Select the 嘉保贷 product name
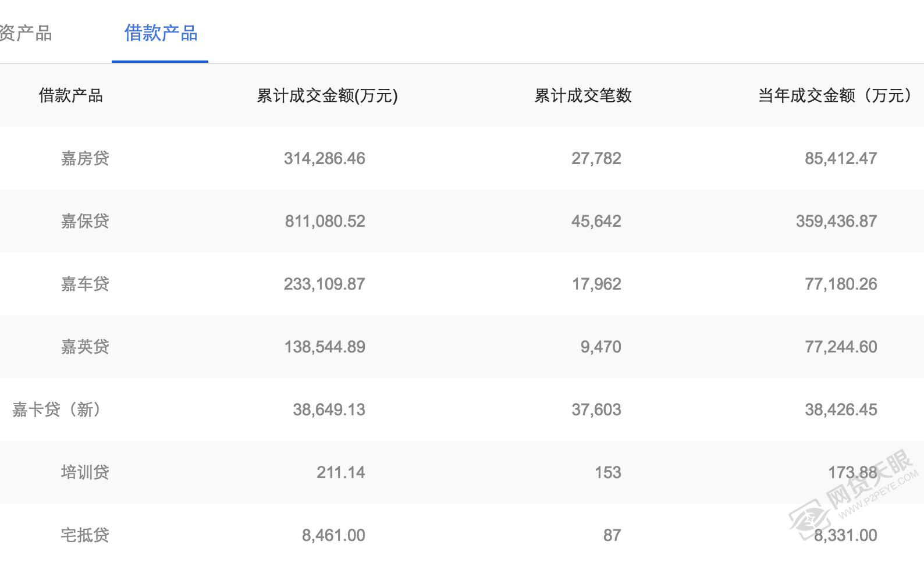The width and height of the screenshot is (924, 570). pos(85,221)
